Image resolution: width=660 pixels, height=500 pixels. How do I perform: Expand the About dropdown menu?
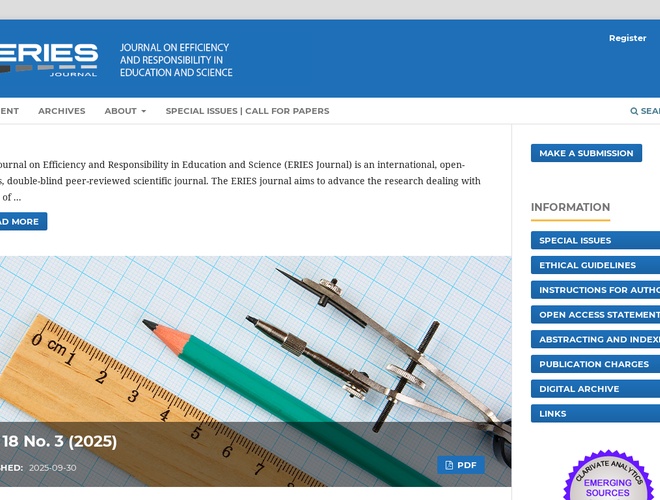click(125, 111)
